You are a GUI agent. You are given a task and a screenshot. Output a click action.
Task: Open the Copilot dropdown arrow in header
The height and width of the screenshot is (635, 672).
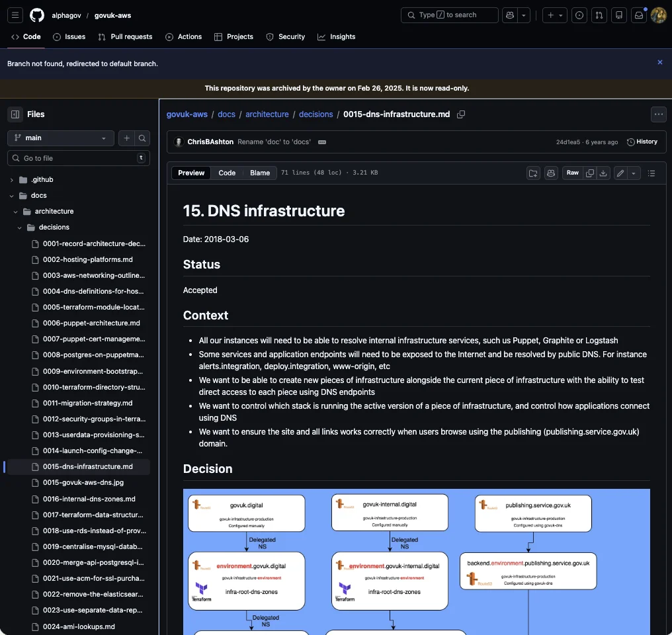[524, 15]
